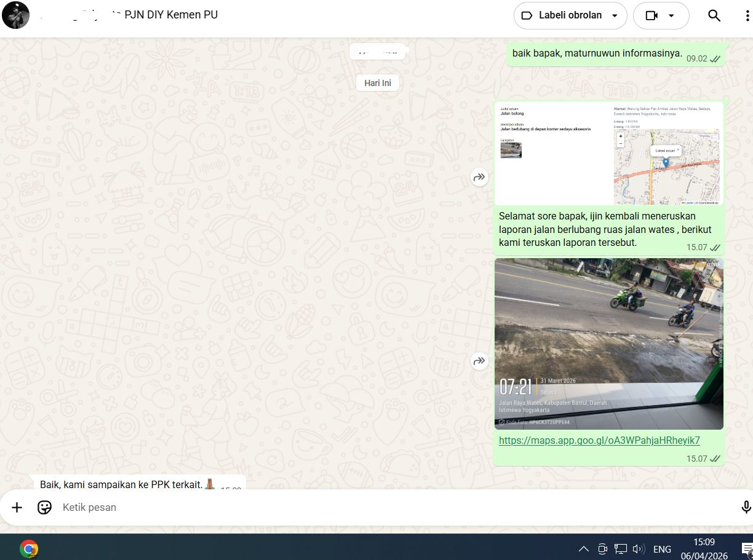Show hidden tray icons chevron
The image size is (753, 560).
coord(584,549)
